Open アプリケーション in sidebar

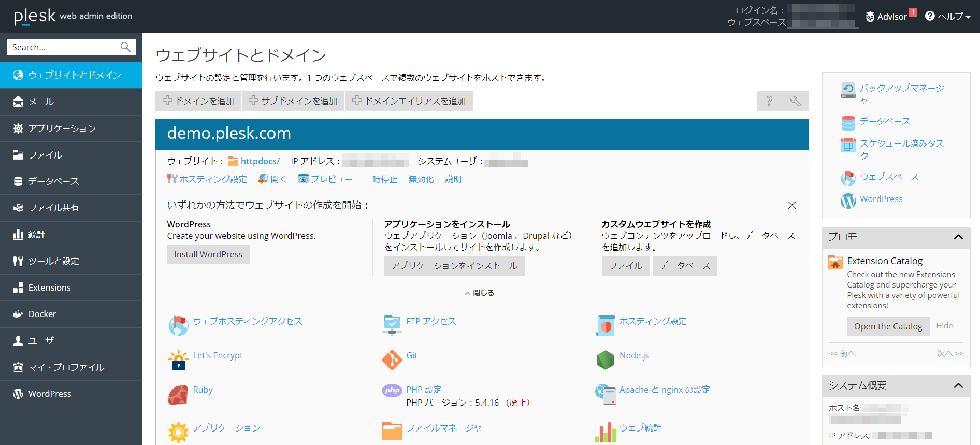click(71, 128)
